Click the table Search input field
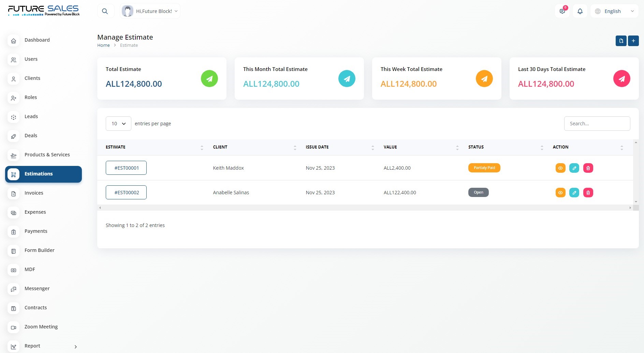This screenshot has width=644, height=353. click(597, 124)
